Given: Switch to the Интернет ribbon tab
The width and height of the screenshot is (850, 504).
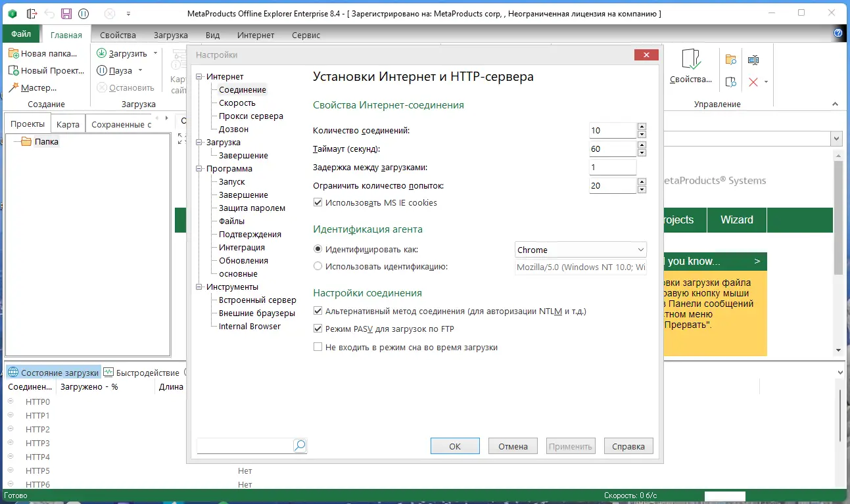Looking at the screenshot, I should coord(256,35).
